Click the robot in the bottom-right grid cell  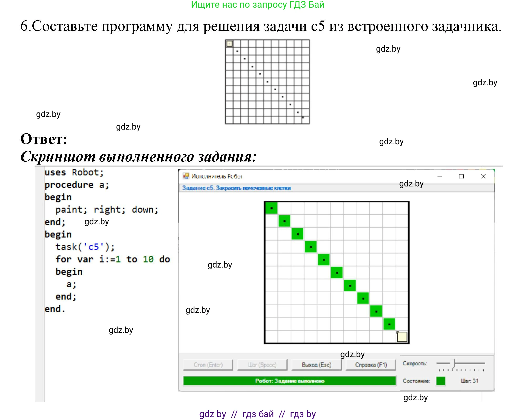pyautogui.click(x=402, y=337)
